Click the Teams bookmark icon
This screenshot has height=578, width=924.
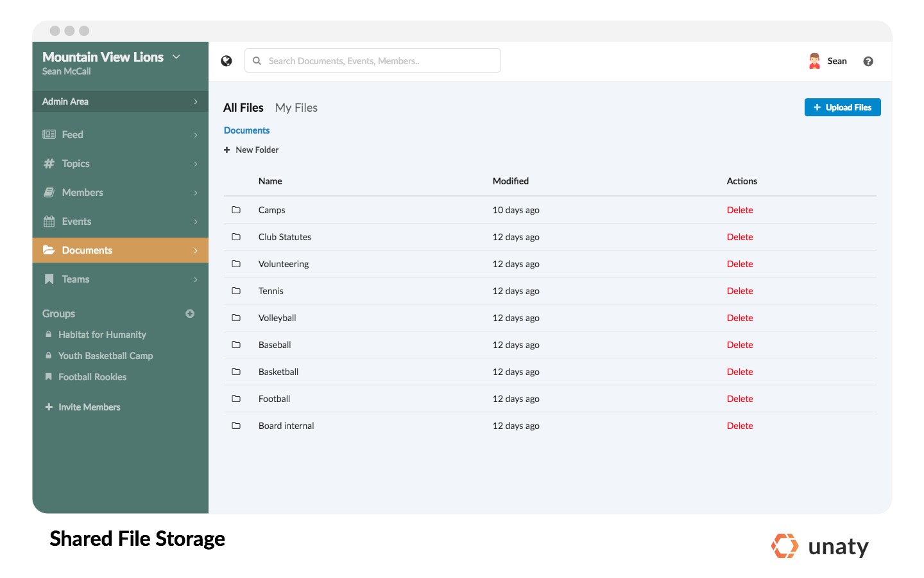[x=49, y=279]
